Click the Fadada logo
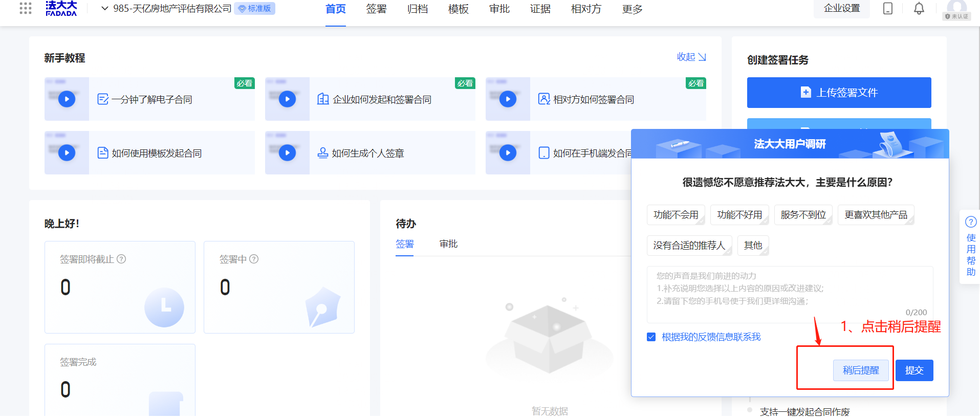 click(x=61, y=8)
